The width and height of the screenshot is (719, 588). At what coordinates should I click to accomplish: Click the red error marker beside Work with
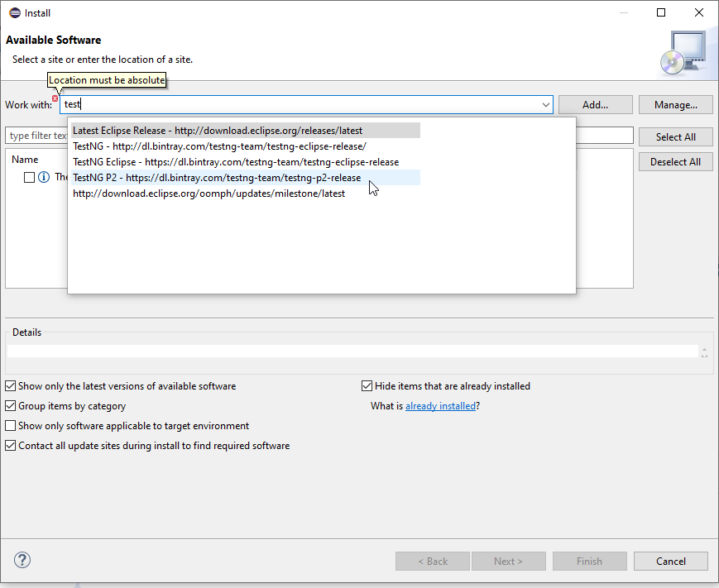tap(55, 98)
